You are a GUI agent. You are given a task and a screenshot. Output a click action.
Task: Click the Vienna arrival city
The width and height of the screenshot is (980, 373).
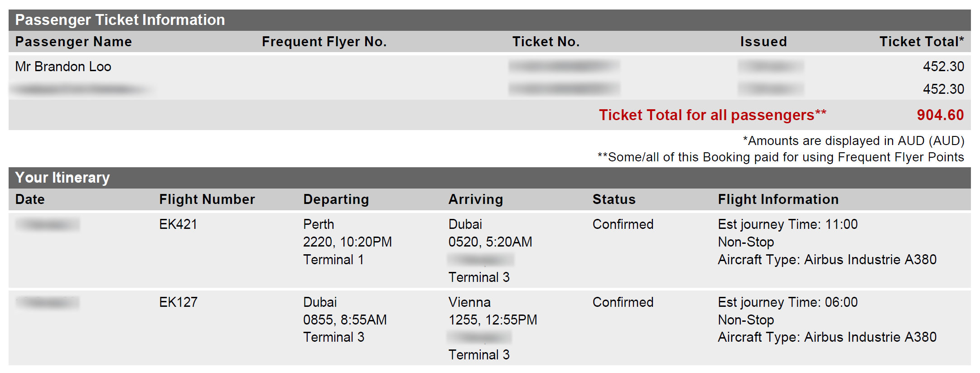[469, 302]
